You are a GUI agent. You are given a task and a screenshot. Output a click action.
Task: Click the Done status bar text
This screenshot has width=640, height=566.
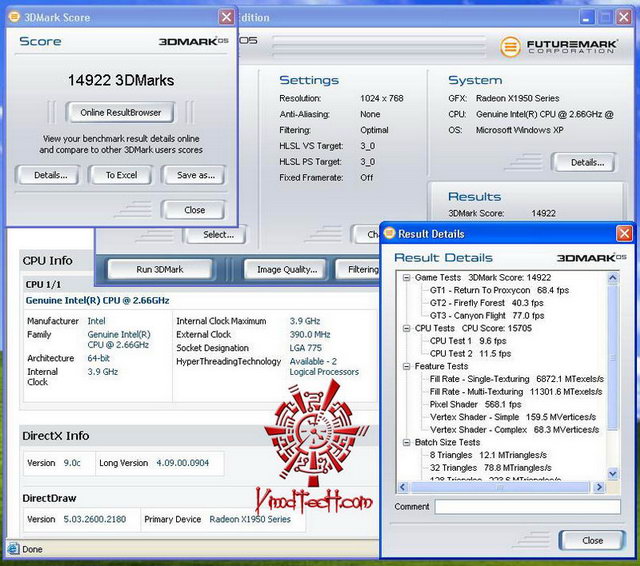32,549
